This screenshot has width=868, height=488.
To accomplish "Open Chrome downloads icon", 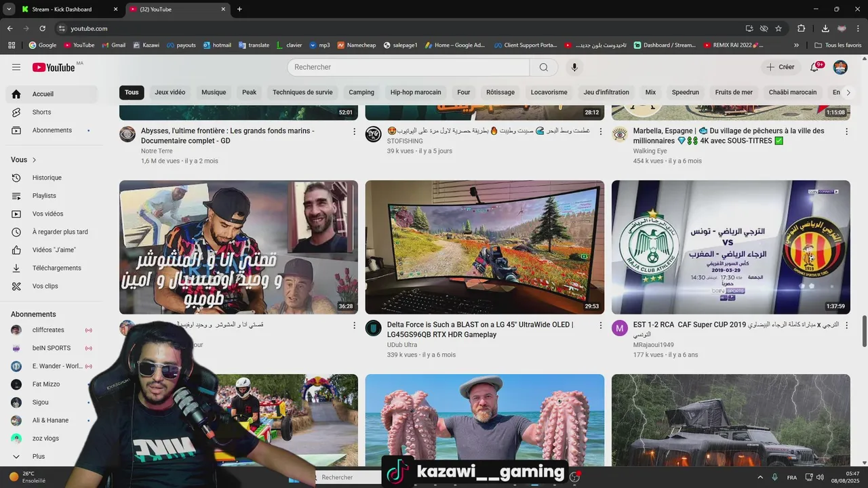I will (x=825, y=28).
